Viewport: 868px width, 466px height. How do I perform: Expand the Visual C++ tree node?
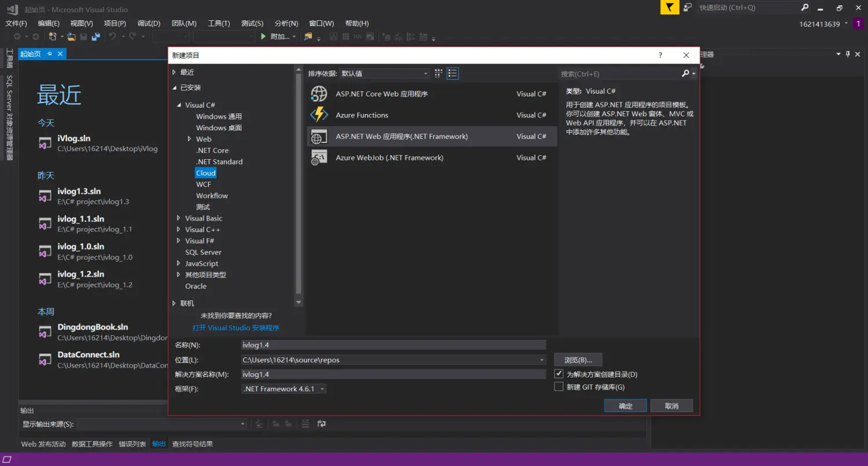pyautogui.click(x=179, y=230)
